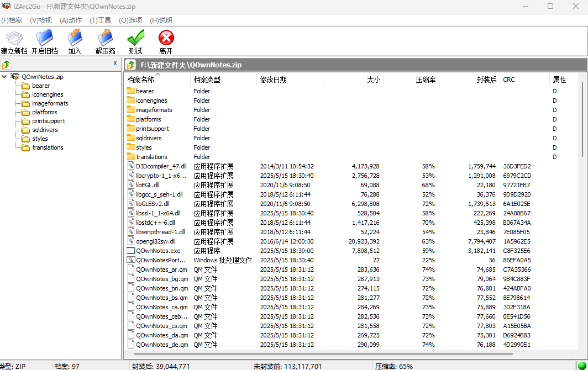Open the (A)动作 menu
588x370 pixels.
pos(71,20)
